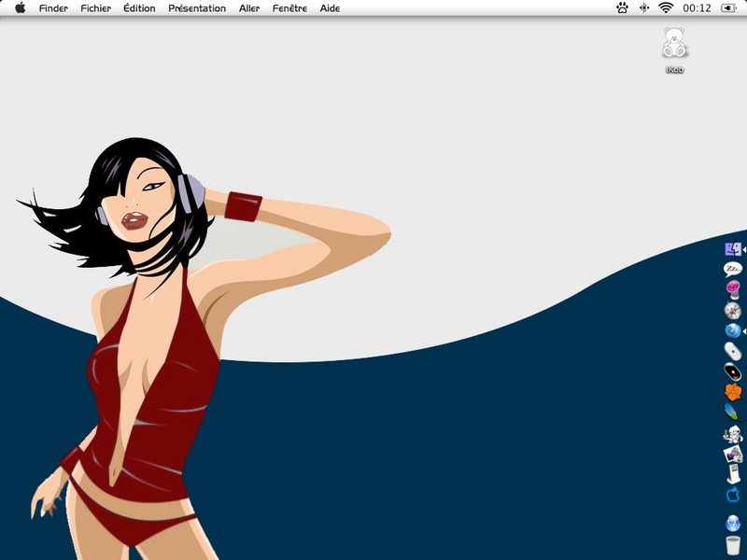Click the 00:12 clock in the menu bar
Viewport: 747px width, 560px height.
click(697, 8)
